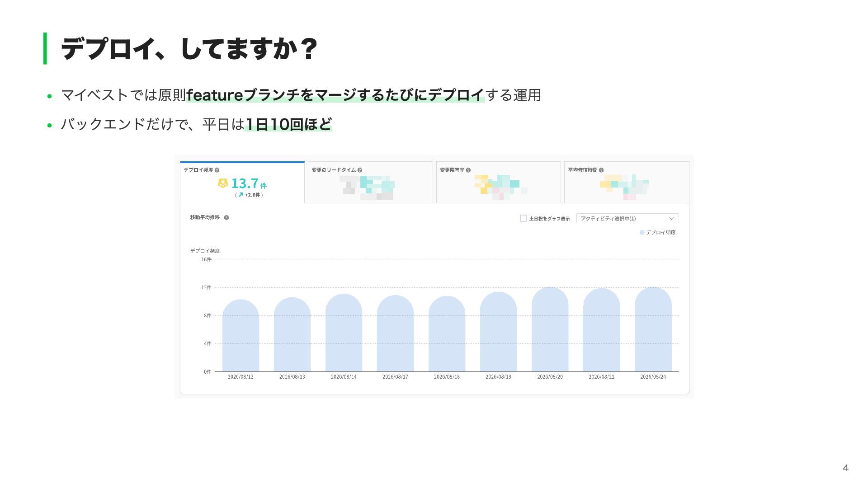This screenshot has height=488, width=868.
Task: Click the 8件 axis label
Action: 208,315
